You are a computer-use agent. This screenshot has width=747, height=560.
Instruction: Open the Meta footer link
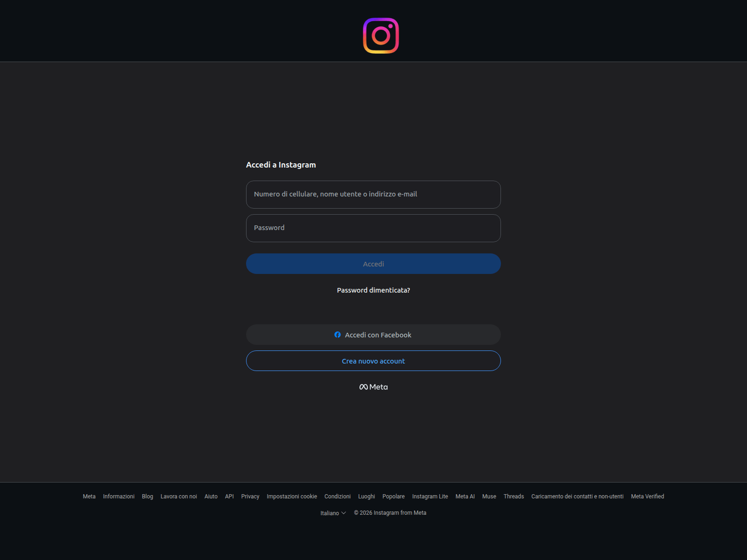pyautogui.click(x=89, y=497)
